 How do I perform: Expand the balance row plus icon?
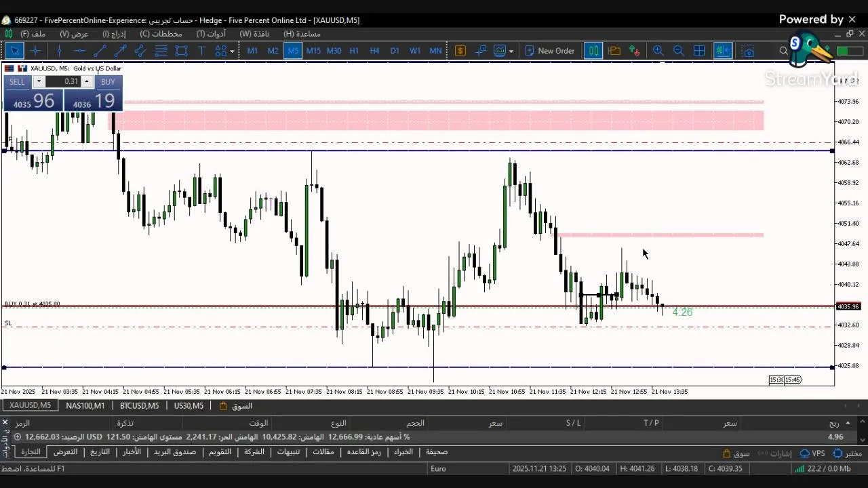(x=17, y=437)
